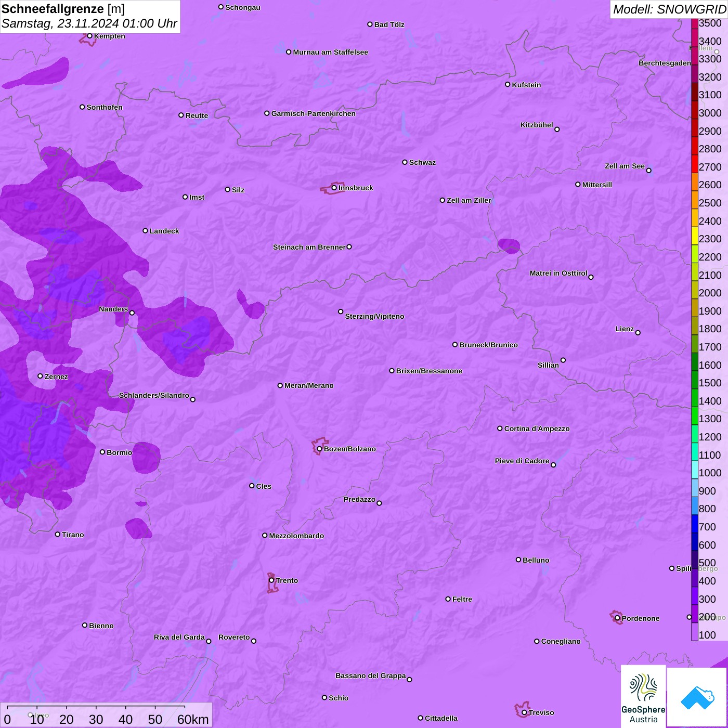This screenshot has width=728, height=728.
Task: Click the 'Tirano' label
Action: [x=73, y=535]
